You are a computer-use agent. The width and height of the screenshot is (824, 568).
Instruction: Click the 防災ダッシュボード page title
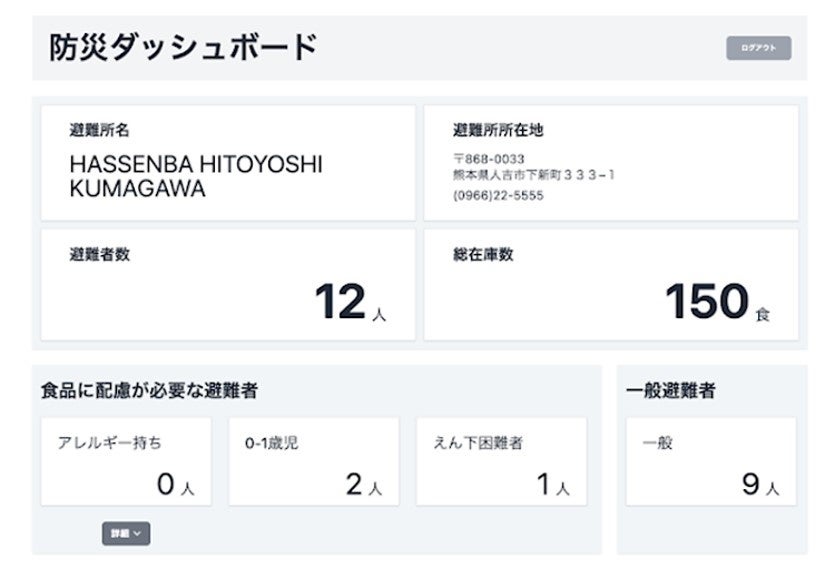pyautogui.click(x=183, y=47)
